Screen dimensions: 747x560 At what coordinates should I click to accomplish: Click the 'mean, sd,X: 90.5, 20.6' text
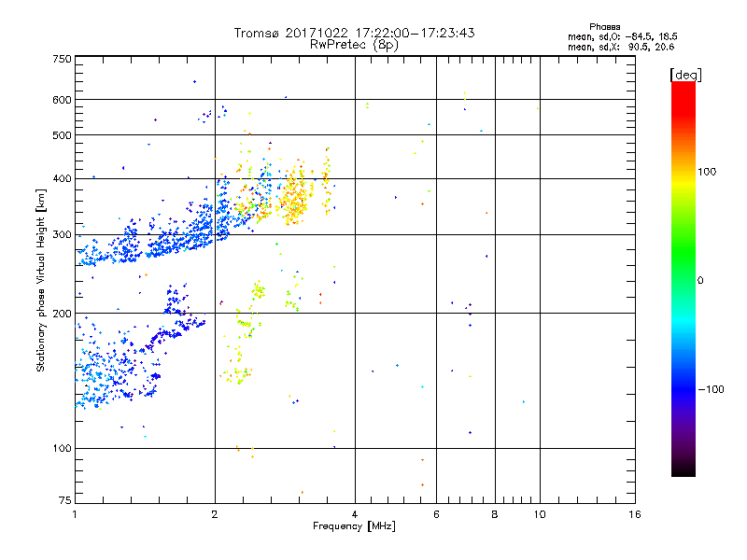click(621, 47)
